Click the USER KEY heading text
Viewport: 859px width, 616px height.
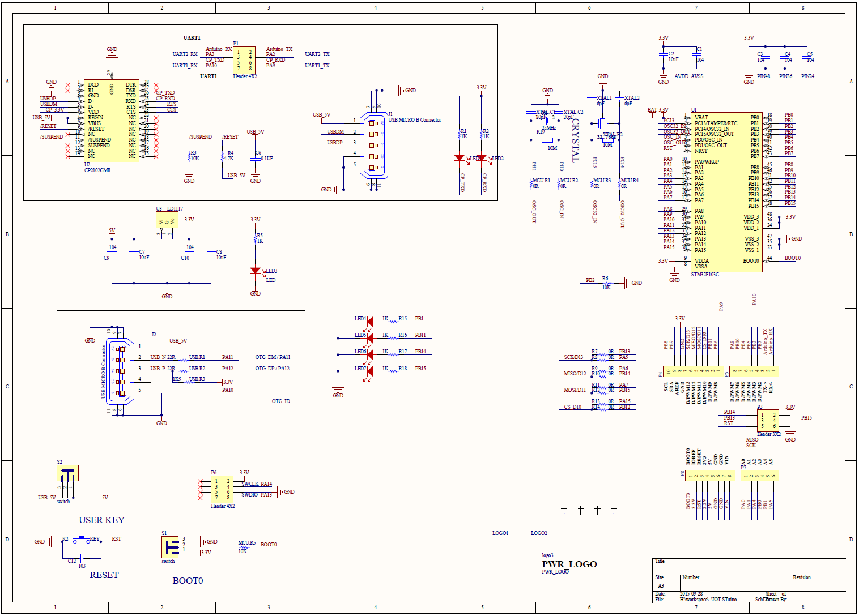pos(101,520)
